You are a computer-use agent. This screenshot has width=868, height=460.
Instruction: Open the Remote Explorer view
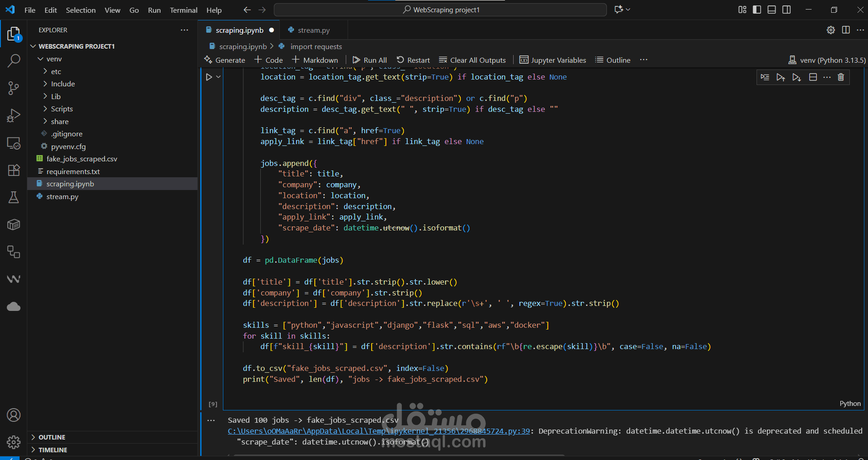pyautogui.click(x=14, y=143)
